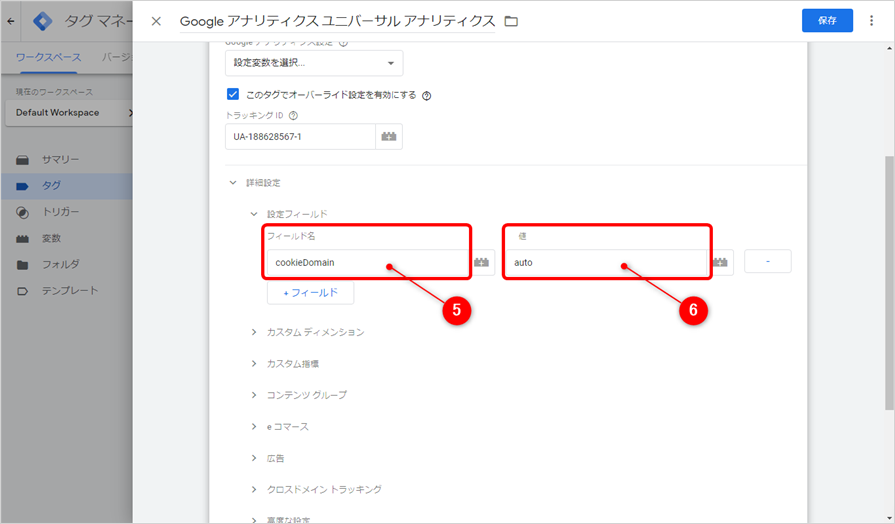The width and height of the screenshot is (895, 524).
Task: Remove field row with minus button
Action: (x=768, y=261)
